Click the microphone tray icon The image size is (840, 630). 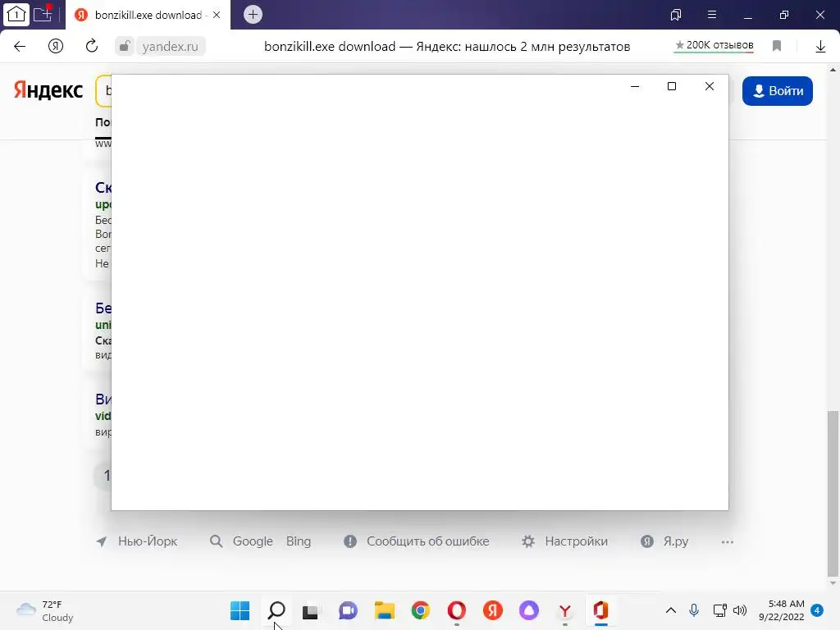[x=694, y=610]
